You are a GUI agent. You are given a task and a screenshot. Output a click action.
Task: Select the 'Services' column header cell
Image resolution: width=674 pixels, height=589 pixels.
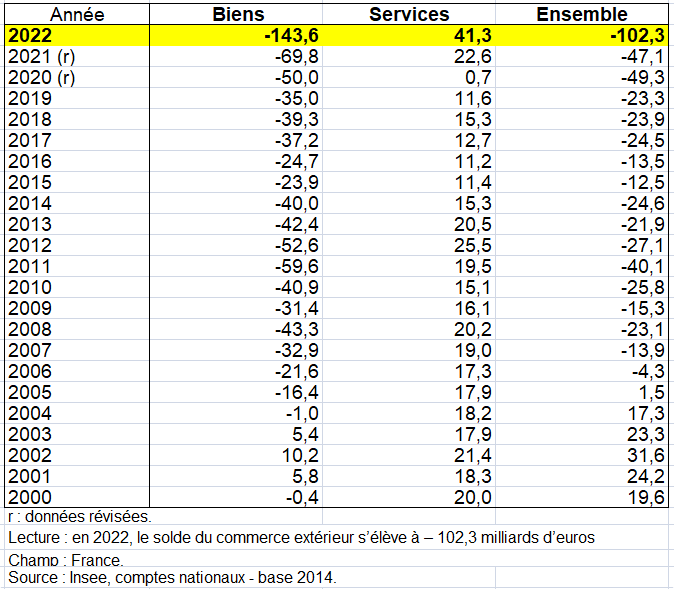[x=409, y=14]
